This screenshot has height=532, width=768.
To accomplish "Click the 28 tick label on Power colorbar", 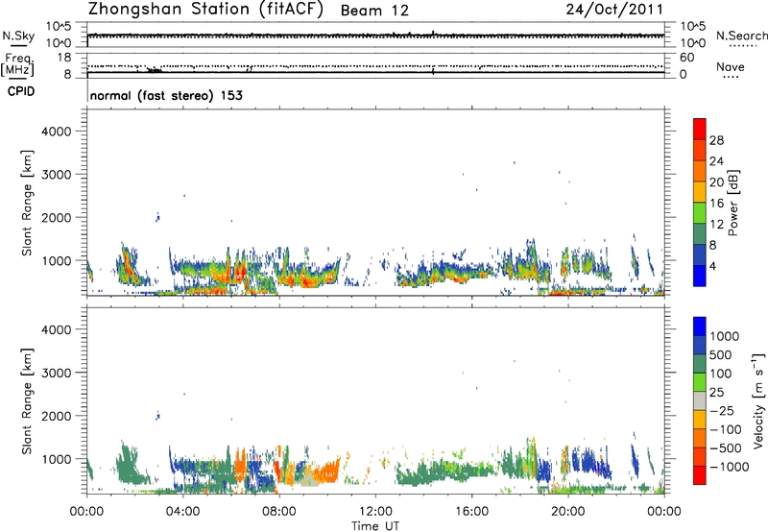I will (716, 140).
